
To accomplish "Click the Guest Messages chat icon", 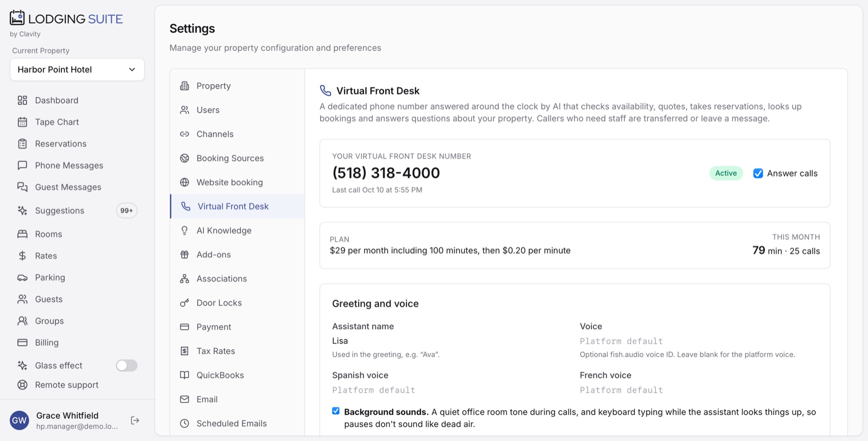I will tap(22, 187).
